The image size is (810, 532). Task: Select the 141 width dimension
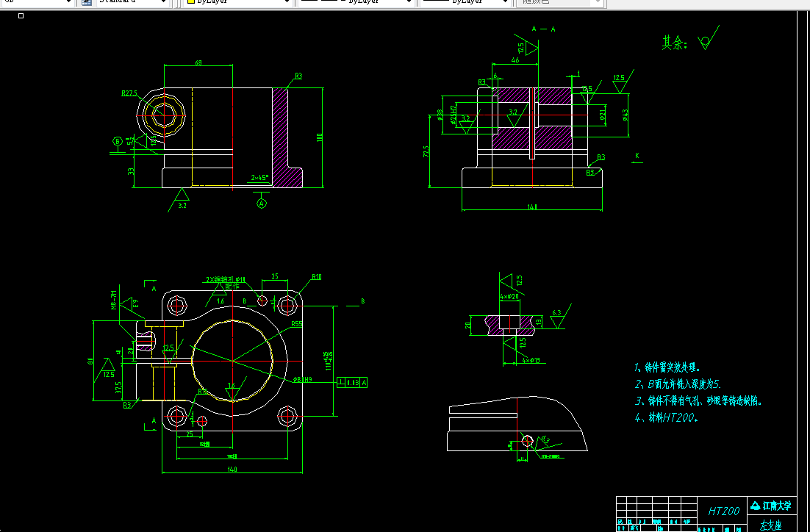pos(532,207)
